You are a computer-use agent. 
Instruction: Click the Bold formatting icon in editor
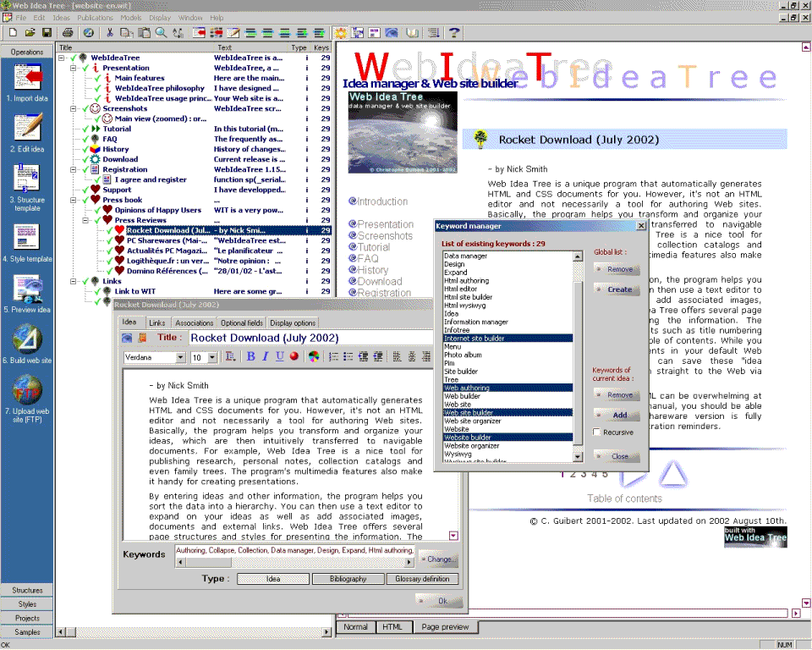251,357
